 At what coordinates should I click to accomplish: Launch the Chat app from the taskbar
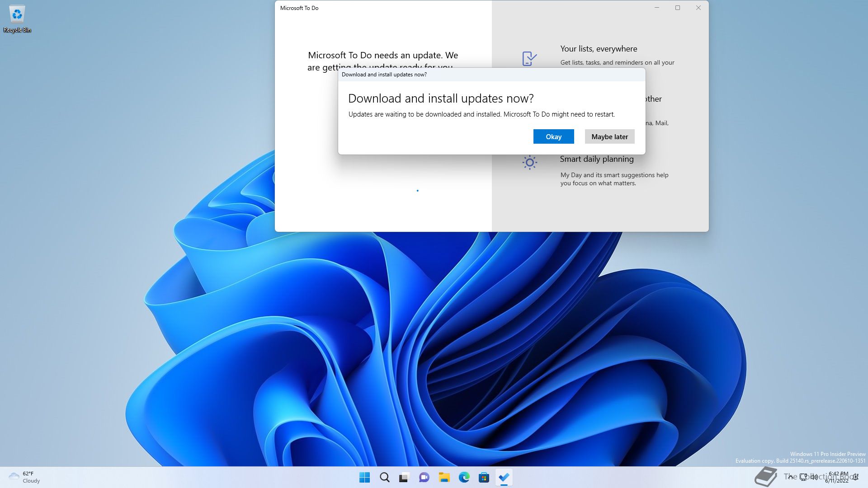[424, 477]
